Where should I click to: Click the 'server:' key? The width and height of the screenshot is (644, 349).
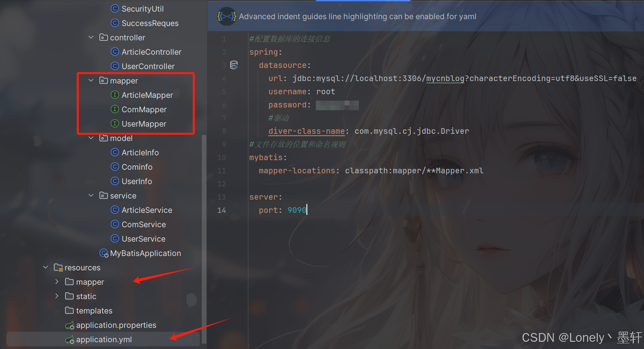(x=266, y=197)
